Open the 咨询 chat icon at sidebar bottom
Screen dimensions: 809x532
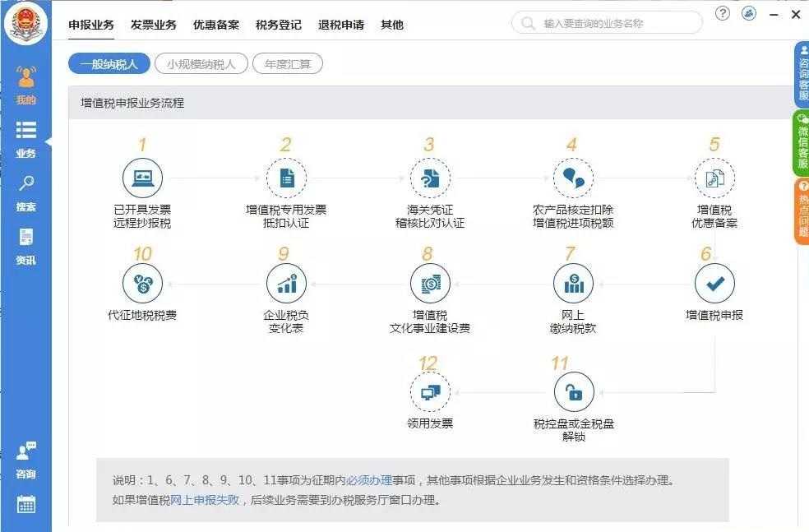point(25,460)
